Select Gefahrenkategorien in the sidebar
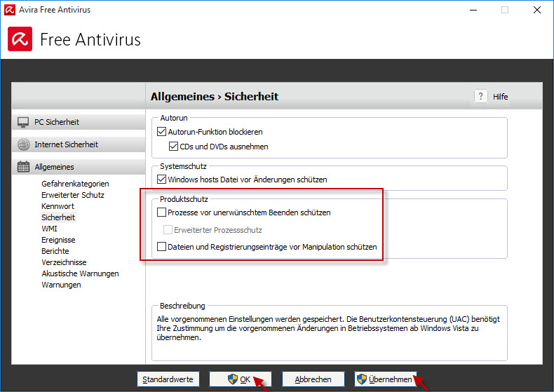This screenshot has height=392, width=554. [75, 184]
